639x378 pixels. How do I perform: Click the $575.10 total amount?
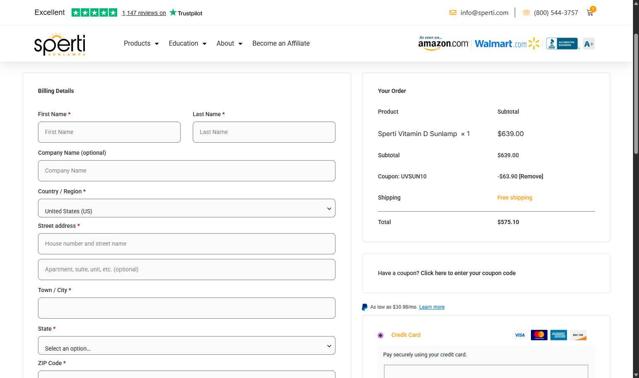coord(508,222)
